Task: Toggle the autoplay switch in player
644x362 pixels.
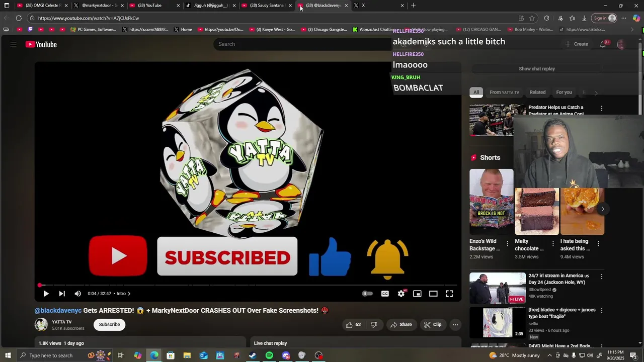Action: click(367, 294)
